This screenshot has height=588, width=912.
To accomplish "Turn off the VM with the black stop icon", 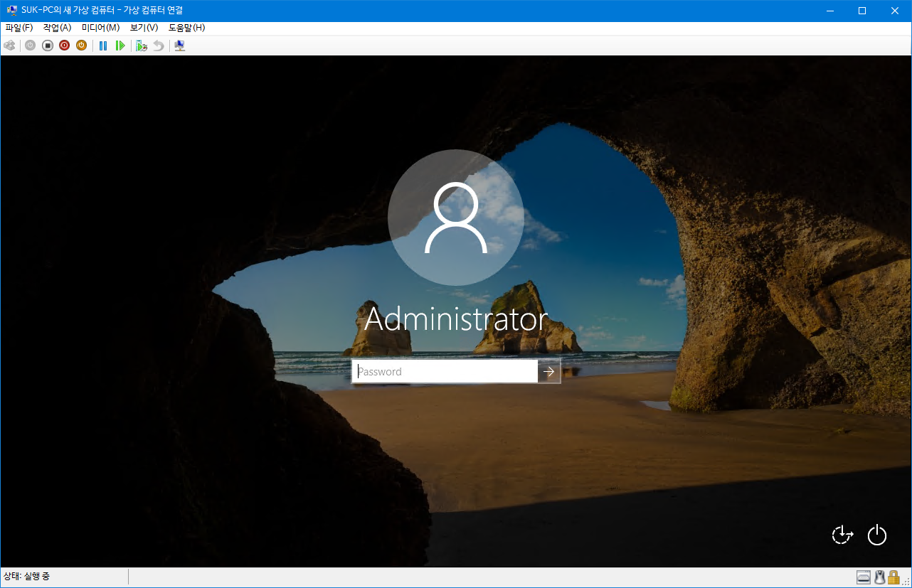I will pos(48,46).
